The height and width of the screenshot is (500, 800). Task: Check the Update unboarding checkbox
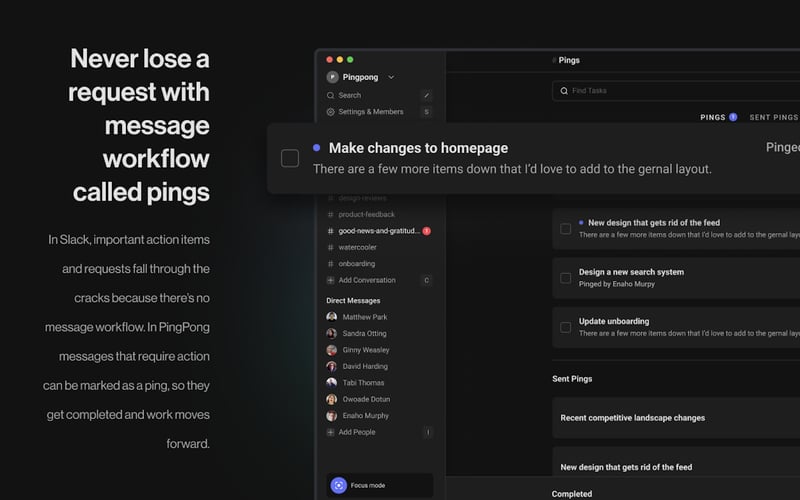(565, 327)
